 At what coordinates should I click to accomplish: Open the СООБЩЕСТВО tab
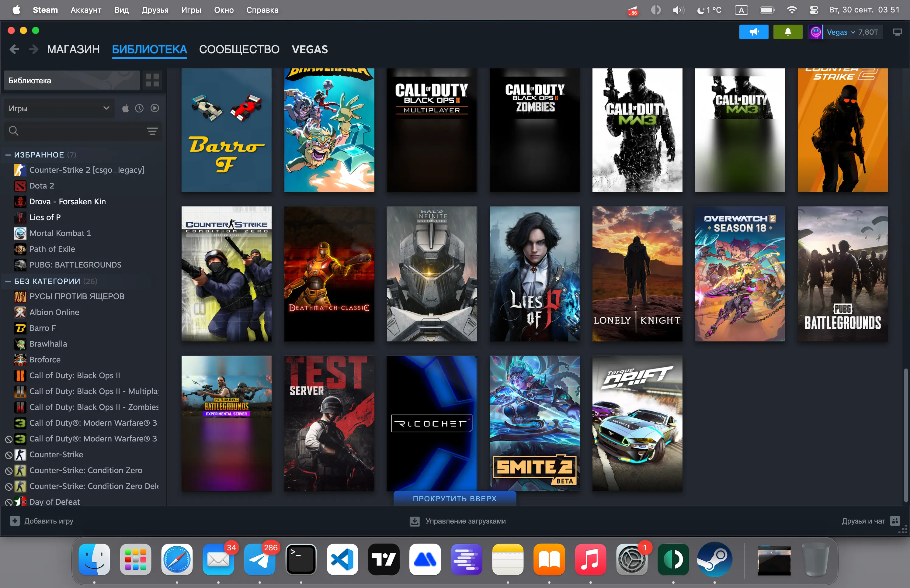239,49
